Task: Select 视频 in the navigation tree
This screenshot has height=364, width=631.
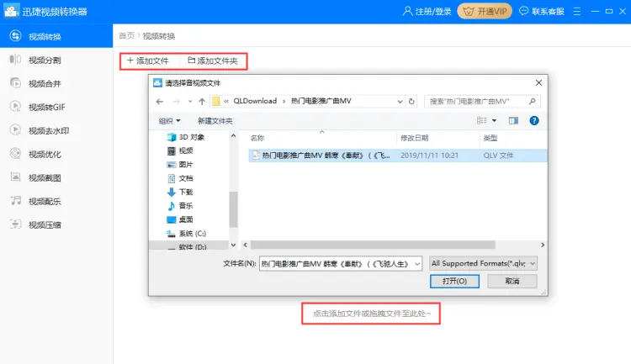Action: [x=180, y=150]
